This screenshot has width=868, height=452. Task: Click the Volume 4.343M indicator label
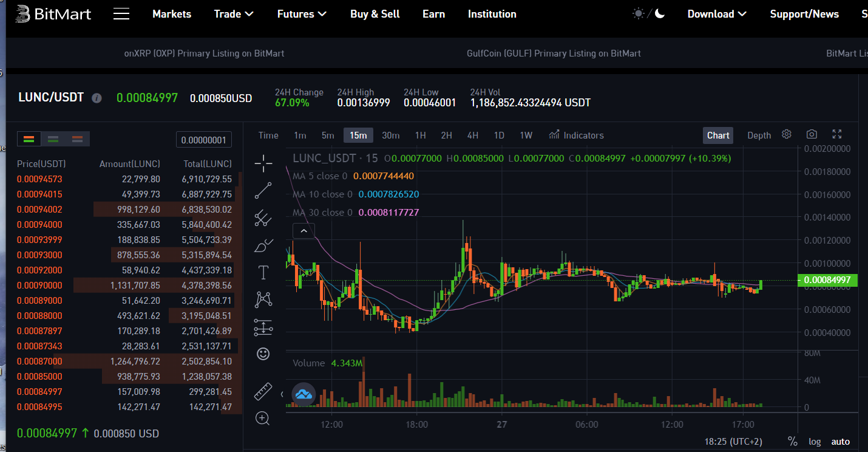(328, 363)
